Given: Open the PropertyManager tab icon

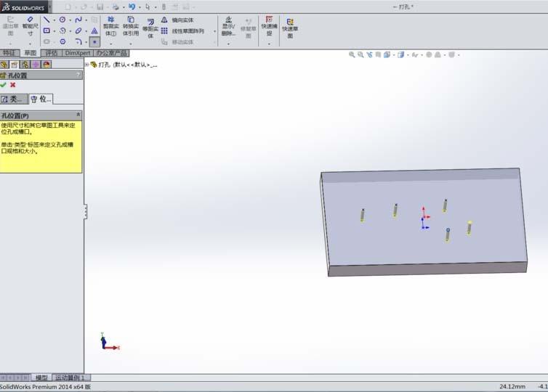Looking at the screenshot, I should pyautogui.click(x=15, y=64).
